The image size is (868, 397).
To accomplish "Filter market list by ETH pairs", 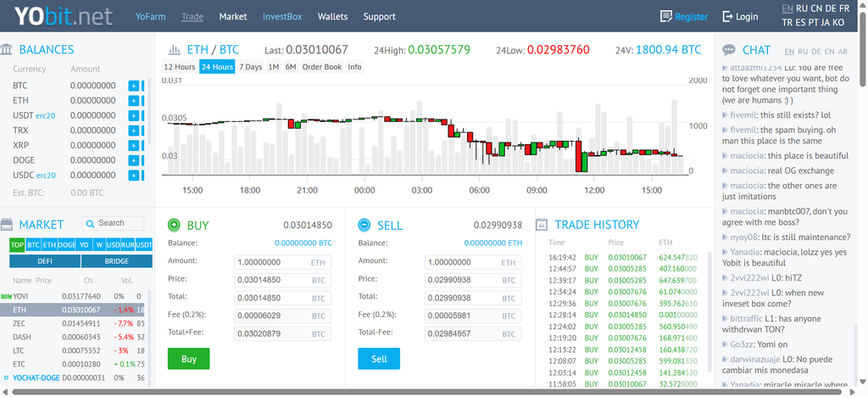I will pyautogui.click(x=49, y=245).
